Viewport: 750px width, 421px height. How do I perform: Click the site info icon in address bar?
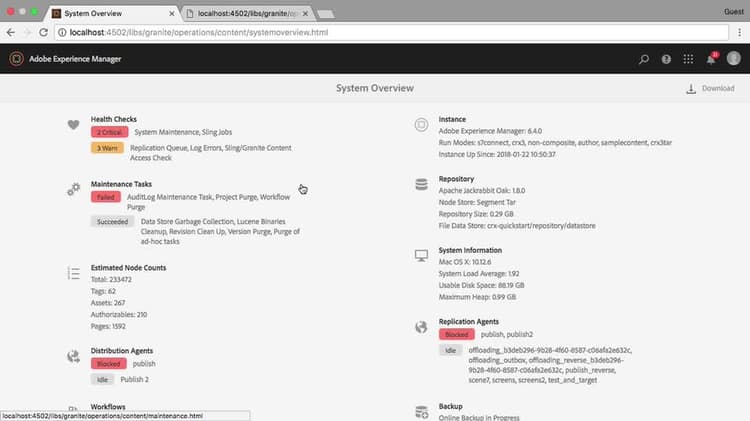(62, 33)
